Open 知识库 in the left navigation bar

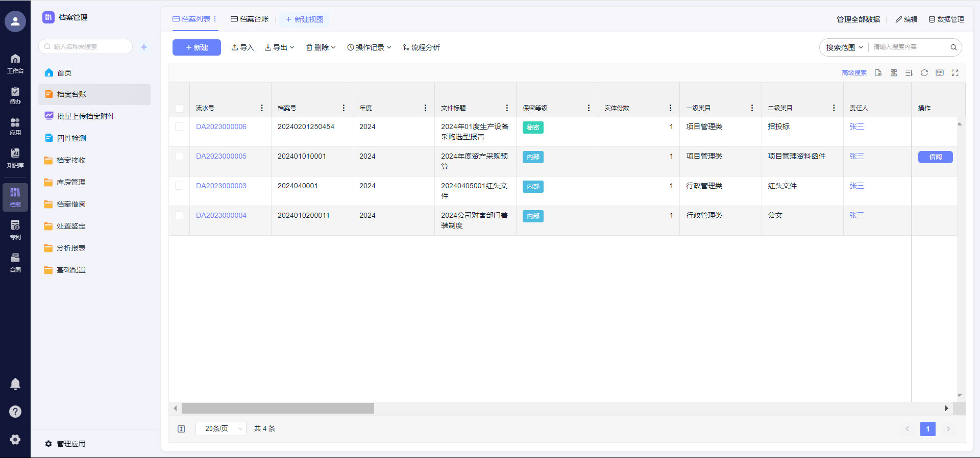pos(15,158)
